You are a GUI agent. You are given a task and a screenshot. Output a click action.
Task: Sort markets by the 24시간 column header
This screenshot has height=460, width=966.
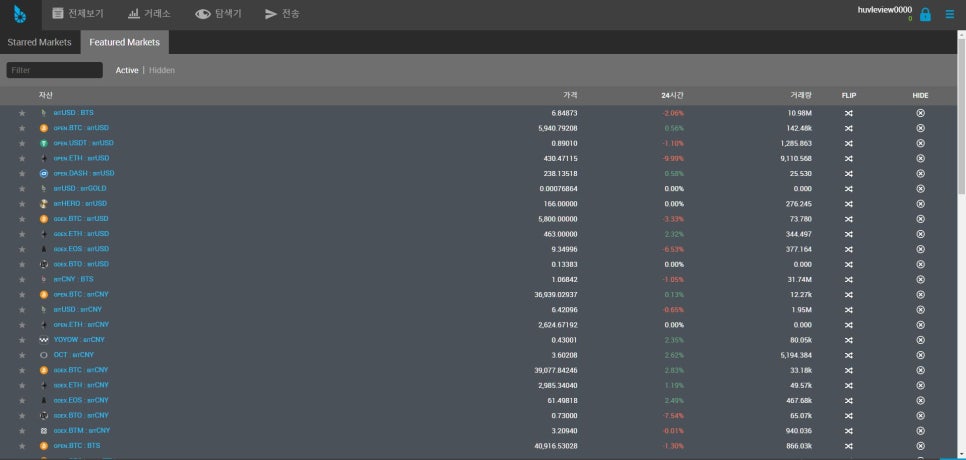click(672, 95)
